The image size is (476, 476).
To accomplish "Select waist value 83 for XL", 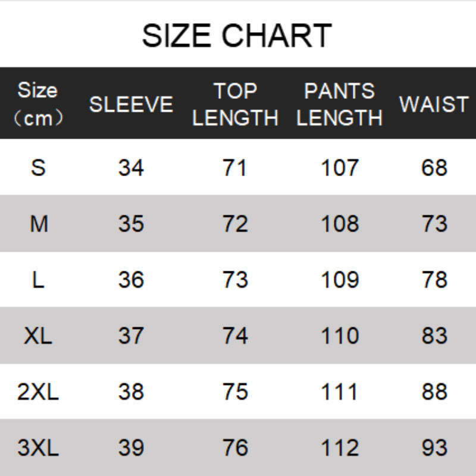I will [434, 336].
